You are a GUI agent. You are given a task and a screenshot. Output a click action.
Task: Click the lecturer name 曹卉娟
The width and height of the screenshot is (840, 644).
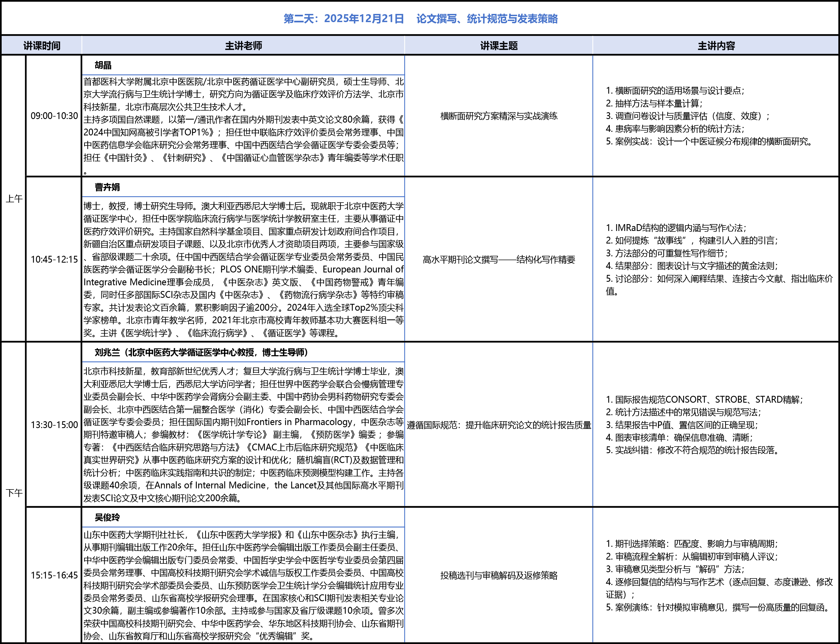tap(107, 187)
